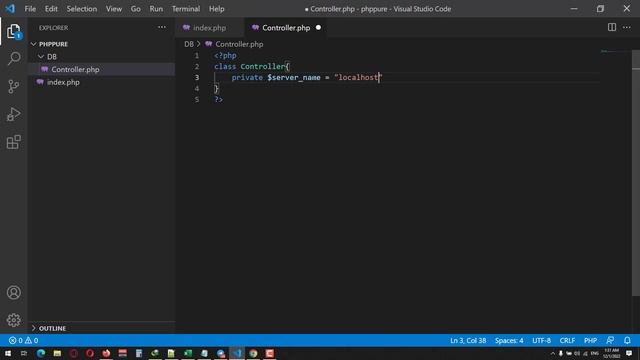Viewport: 640px width, 360px height.
Task: Click the unsaved dot on Controller.php tab
Action: click(x=318, y=28)
